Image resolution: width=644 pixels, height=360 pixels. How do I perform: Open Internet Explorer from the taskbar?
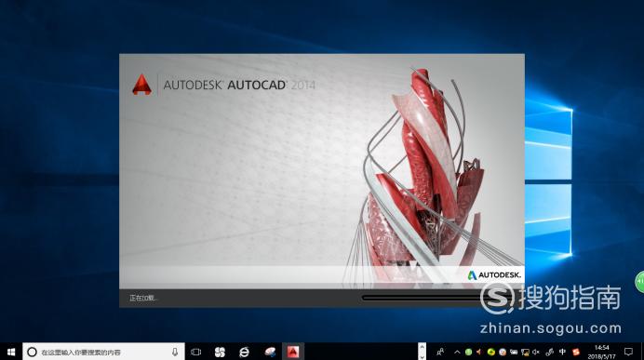click(245, 352)
